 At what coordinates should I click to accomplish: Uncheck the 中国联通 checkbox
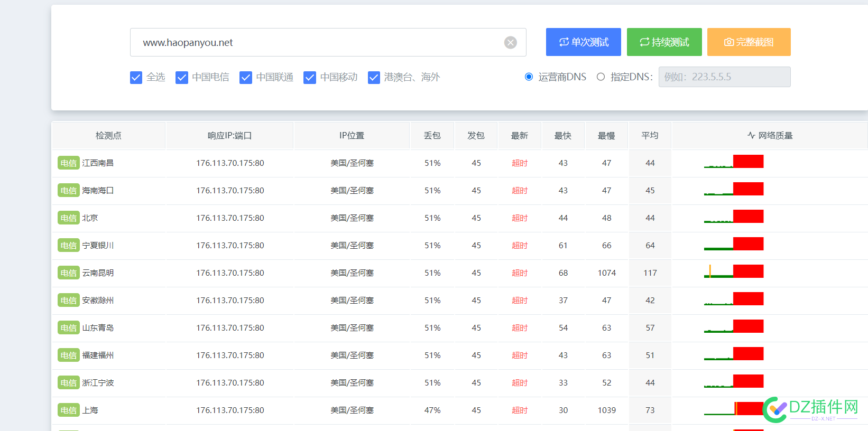[246, 78]
